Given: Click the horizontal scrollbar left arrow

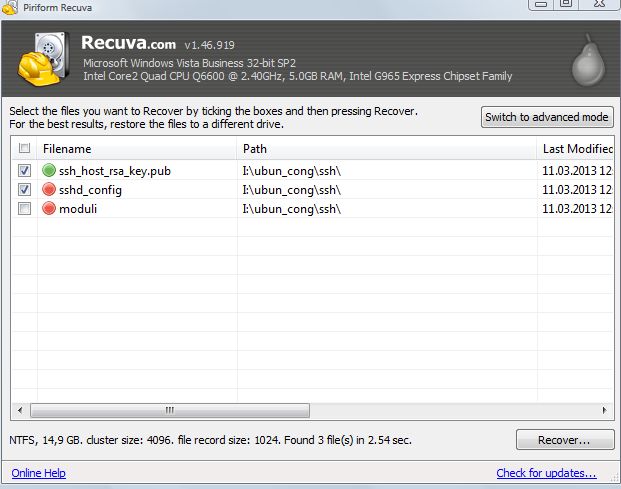Looking at the screenshot, I should pyautogui.click(x=20, y=410).
